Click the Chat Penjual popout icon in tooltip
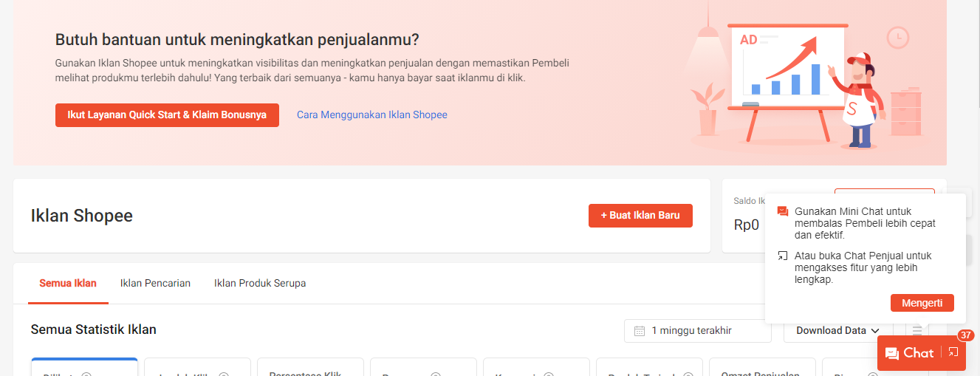This screenshot has height=376, width=980. coord(783,256)
